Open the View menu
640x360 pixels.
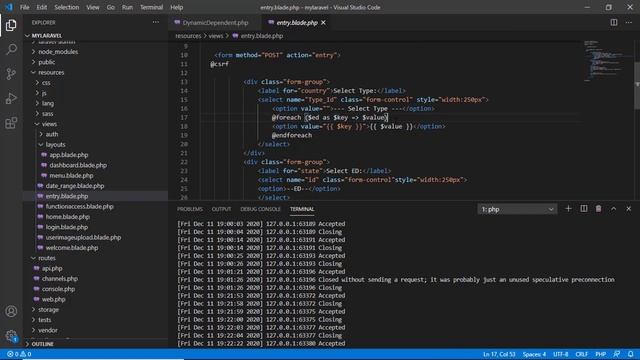[93, 7]
